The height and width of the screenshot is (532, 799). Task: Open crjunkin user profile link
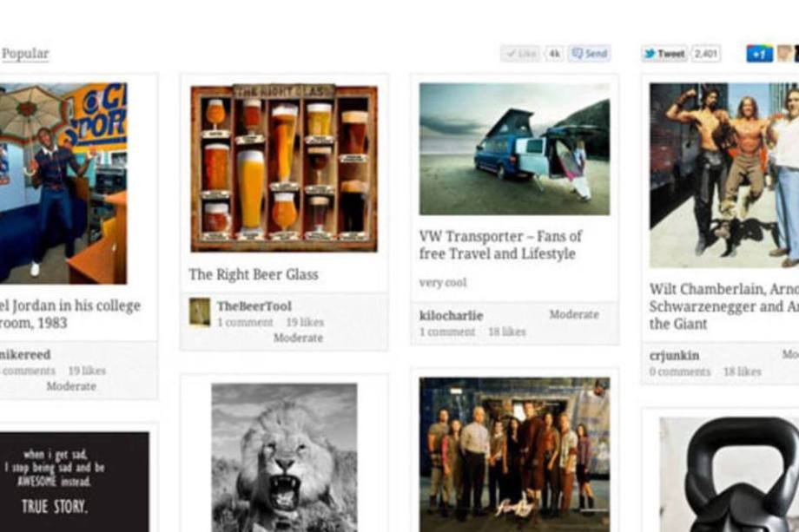(674, 355)
